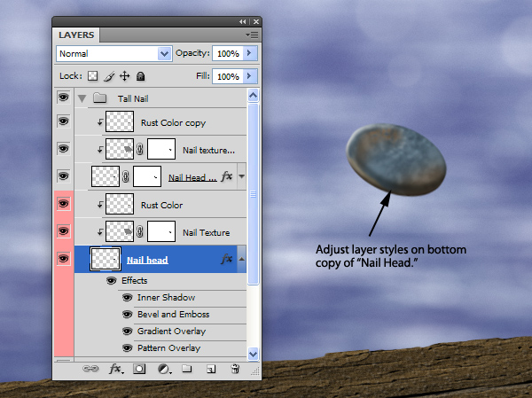Click Nail head layer thumbnail
This screenshot has width=532, height=398.
tap(106, 259)
